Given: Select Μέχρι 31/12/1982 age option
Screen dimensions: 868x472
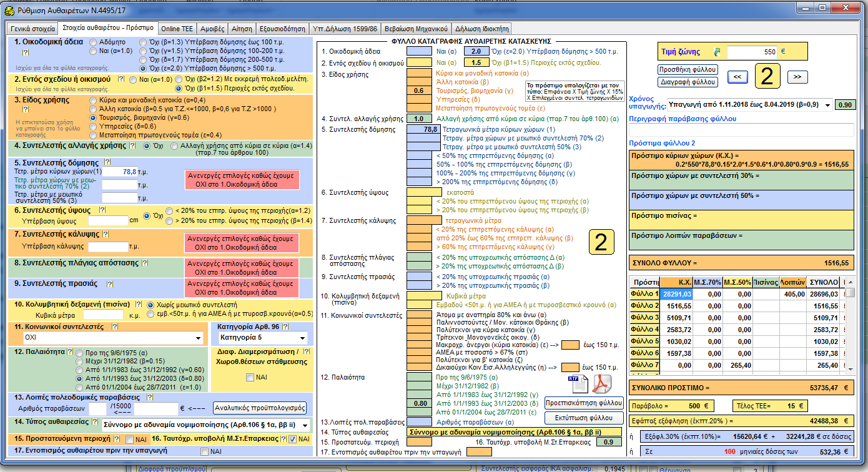Looking at the screenshot, I should (79, 361).
